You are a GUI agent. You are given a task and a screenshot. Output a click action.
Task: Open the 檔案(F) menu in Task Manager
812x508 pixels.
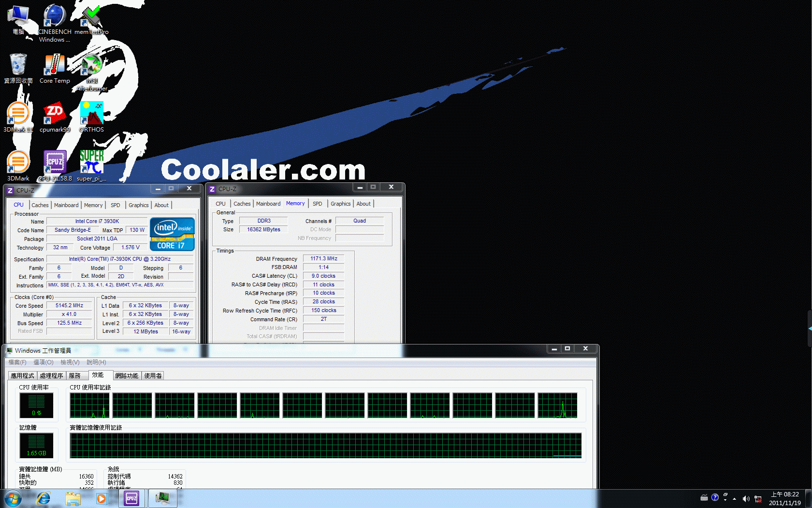tap(17, 362)
